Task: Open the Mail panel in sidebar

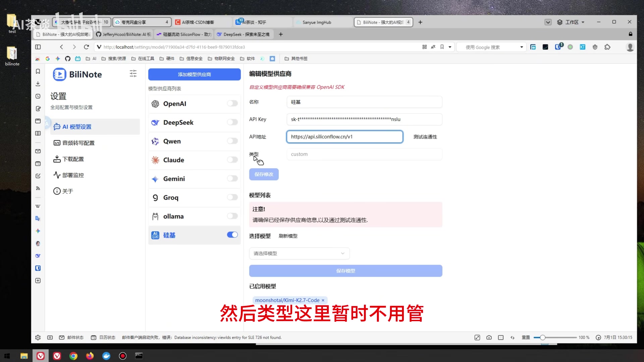Action: coord(38,151)
